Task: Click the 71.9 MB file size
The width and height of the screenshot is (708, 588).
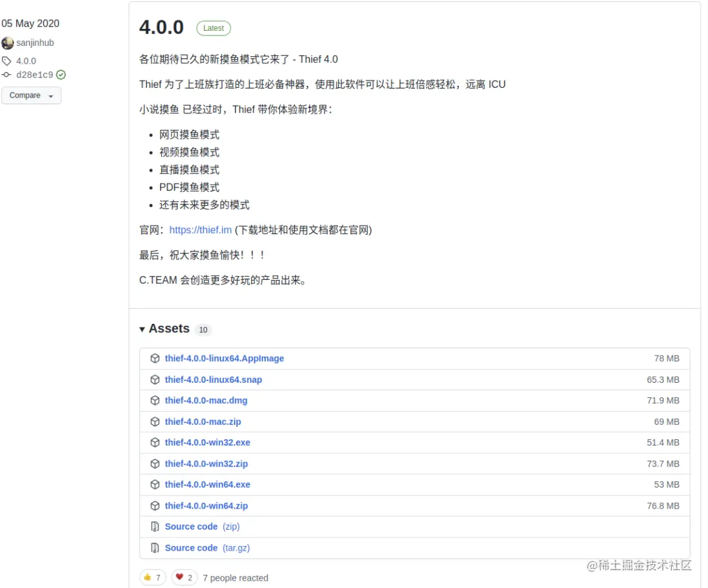Action: click(x=663, y=401)
